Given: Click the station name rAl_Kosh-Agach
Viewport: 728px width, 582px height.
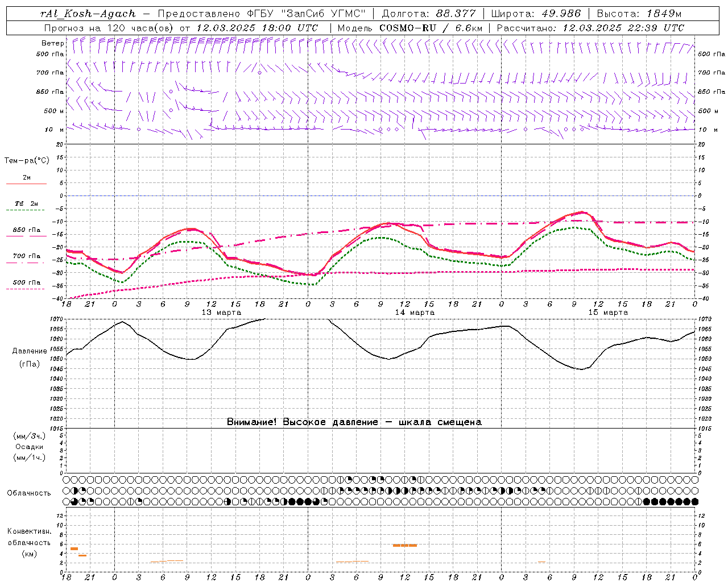Looking at the screenshot, I should tap(88, 14).
